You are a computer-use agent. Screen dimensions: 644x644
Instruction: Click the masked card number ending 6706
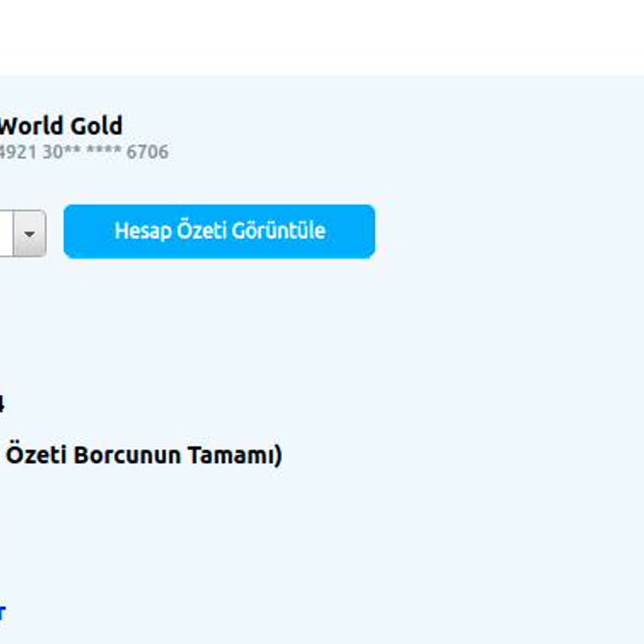[84, 152]
